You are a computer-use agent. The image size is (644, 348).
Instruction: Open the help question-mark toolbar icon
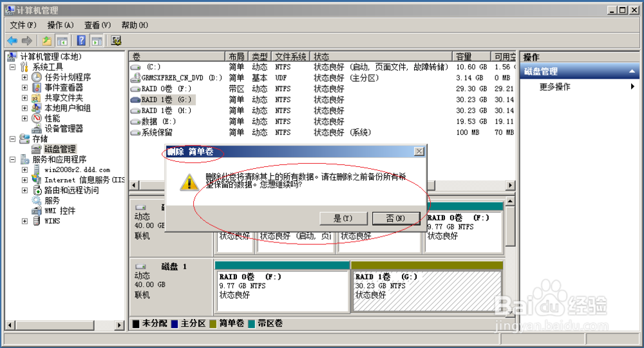click(x=81, y=41)
